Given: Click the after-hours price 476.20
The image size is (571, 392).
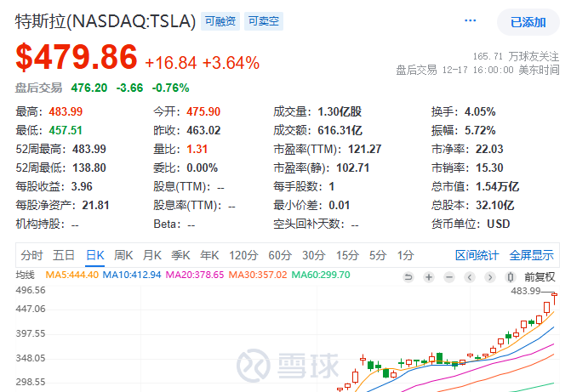Looking at the screenshot, I should (89, 88).
